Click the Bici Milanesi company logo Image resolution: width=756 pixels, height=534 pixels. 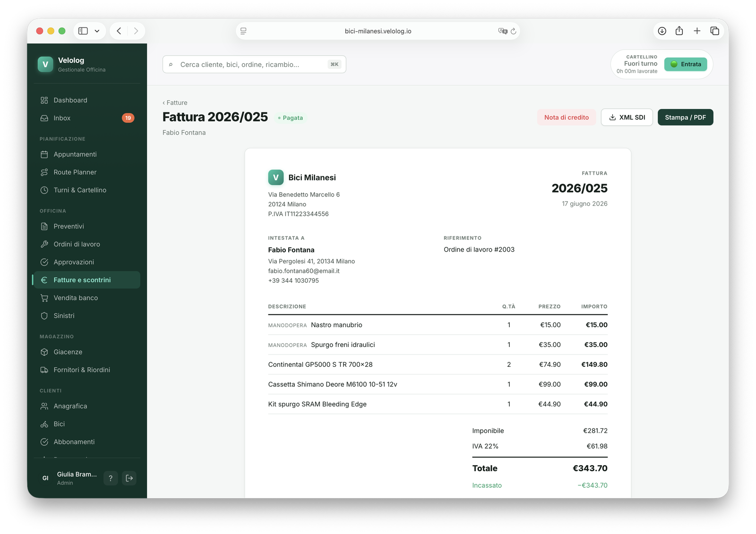pyautogui.click(x=276, y=178)
